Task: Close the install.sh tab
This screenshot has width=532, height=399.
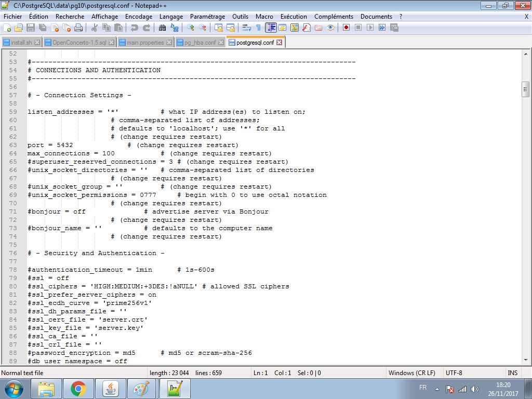Action: (37, 43)
